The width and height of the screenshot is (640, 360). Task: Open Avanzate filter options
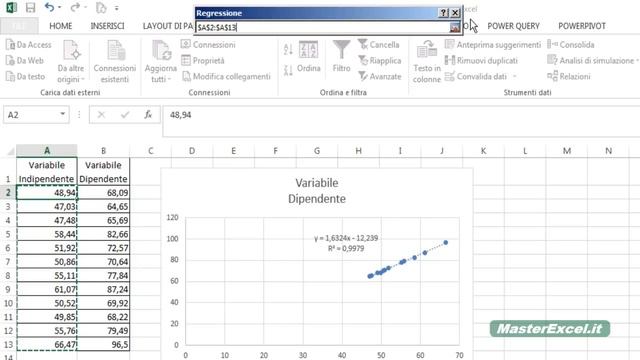pyautogui.click(x=380, y=76)
